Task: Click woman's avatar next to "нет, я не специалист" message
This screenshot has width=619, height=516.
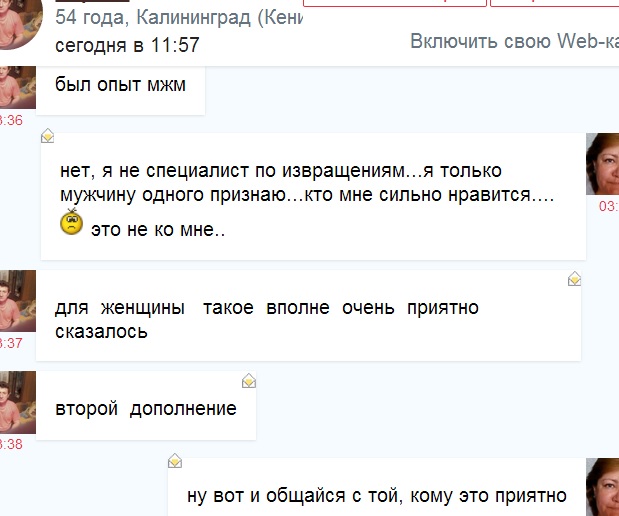Action: point(602,165)
